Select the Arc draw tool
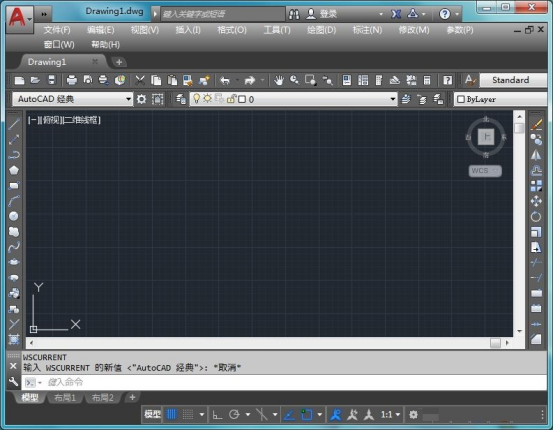553x430 pixels. coord(14,201)
